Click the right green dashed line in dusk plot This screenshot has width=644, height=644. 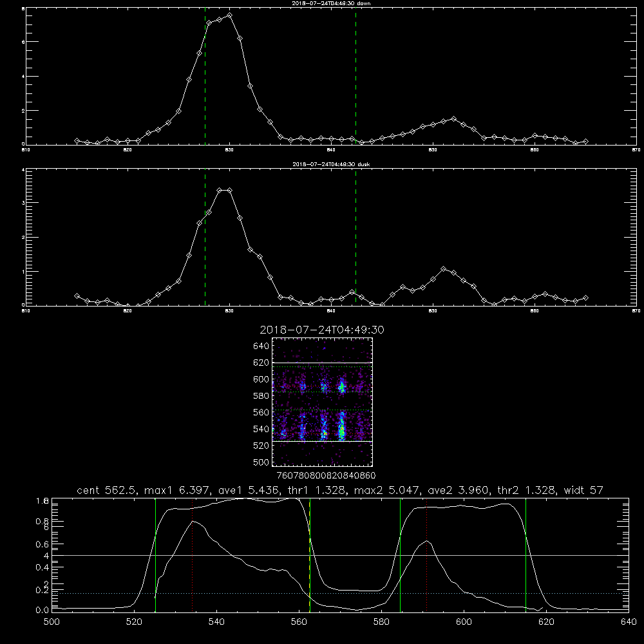355,237
